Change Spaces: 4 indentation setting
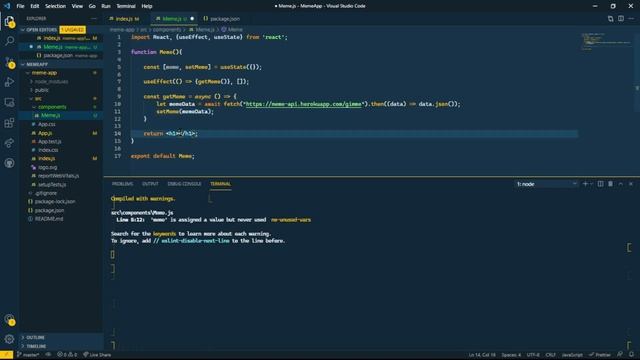 [x=511, y=355]
